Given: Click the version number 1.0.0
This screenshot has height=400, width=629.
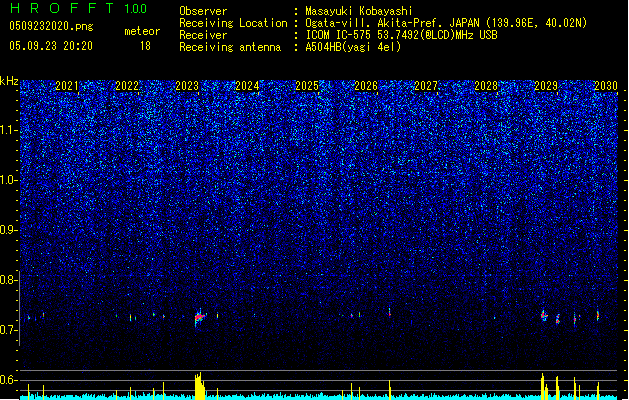Looking at the screenshot, I should coord(136,8).
